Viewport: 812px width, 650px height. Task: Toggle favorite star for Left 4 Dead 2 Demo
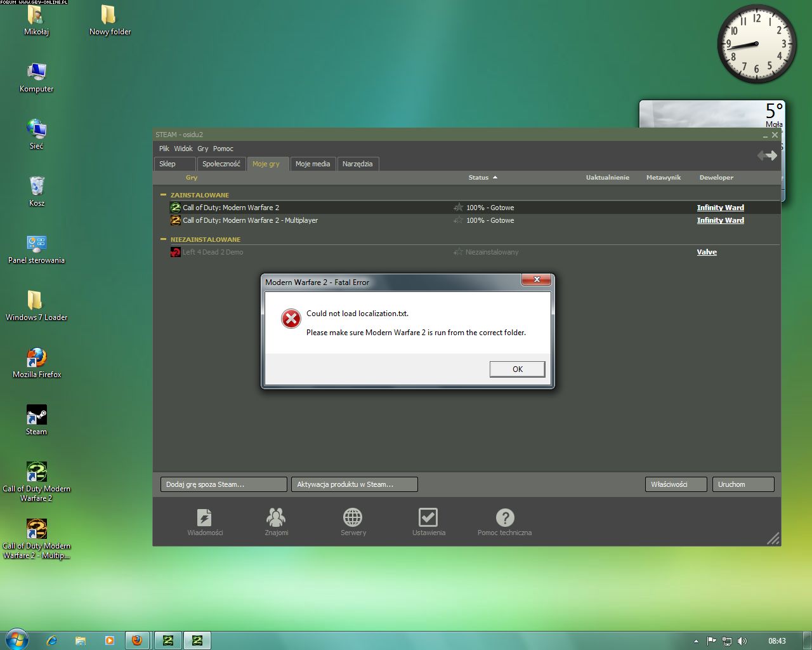pos(458,252)
